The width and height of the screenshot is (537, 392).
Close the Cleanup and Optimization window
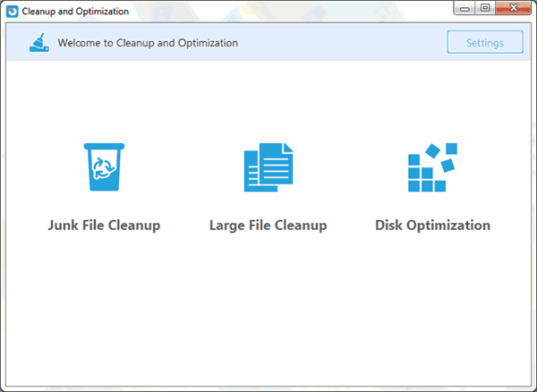tap(514, 8)
